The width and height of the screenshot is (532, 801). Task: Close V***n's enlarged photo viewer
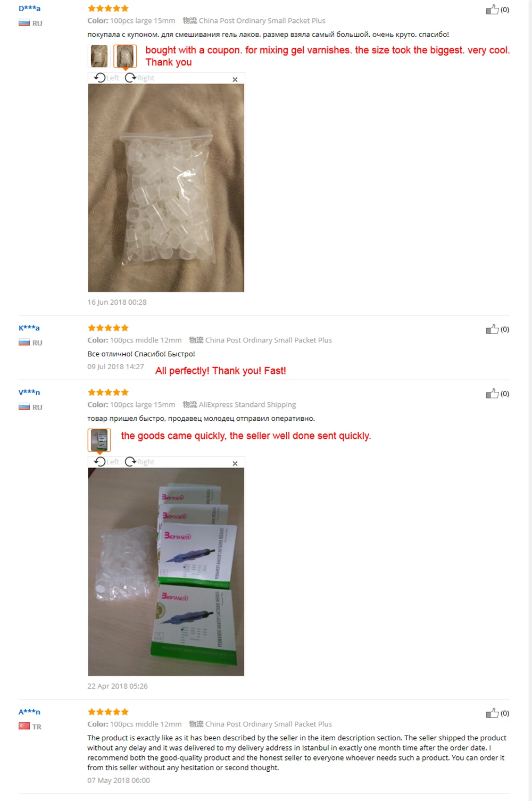point(235,463)
